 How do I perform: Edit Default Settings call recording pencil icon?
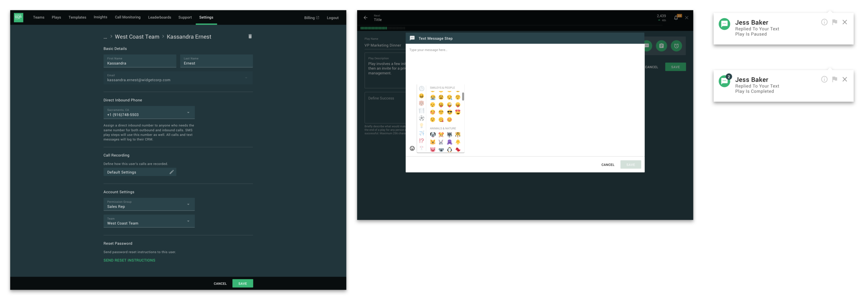[171, 172]
